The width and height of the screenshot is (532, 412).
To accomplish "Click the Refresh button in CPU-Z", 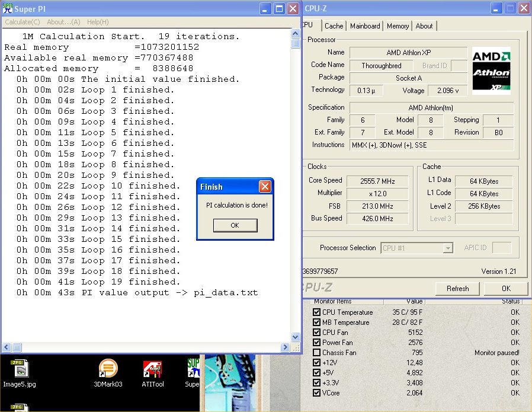I will tap(458, 289).
